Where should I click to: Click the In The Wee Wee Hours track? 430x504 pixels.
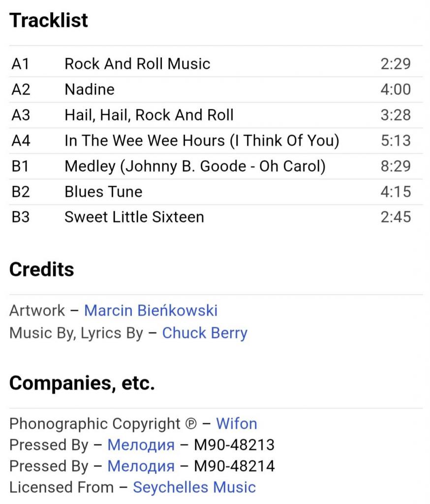click(x=202, y=141)
